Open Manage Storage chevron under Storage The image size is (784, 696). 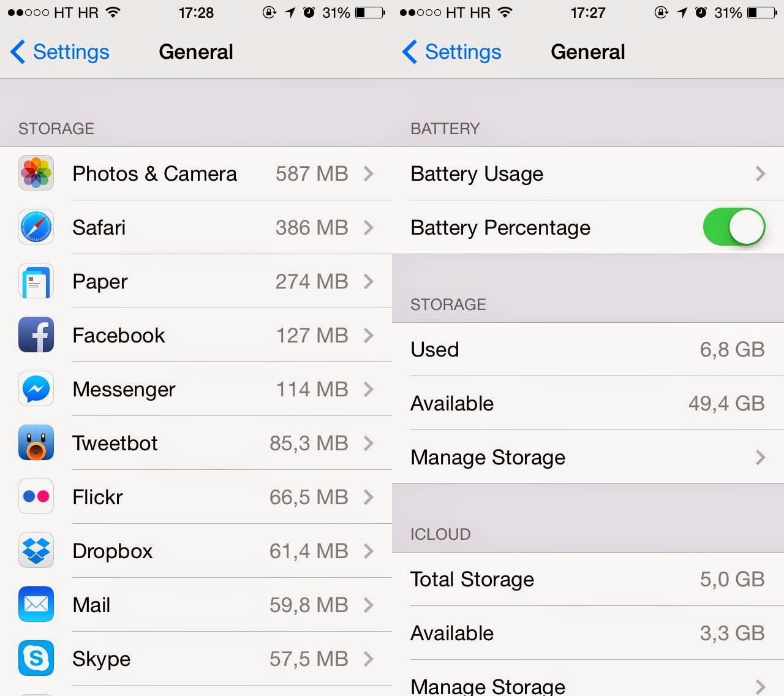[760, 458]
